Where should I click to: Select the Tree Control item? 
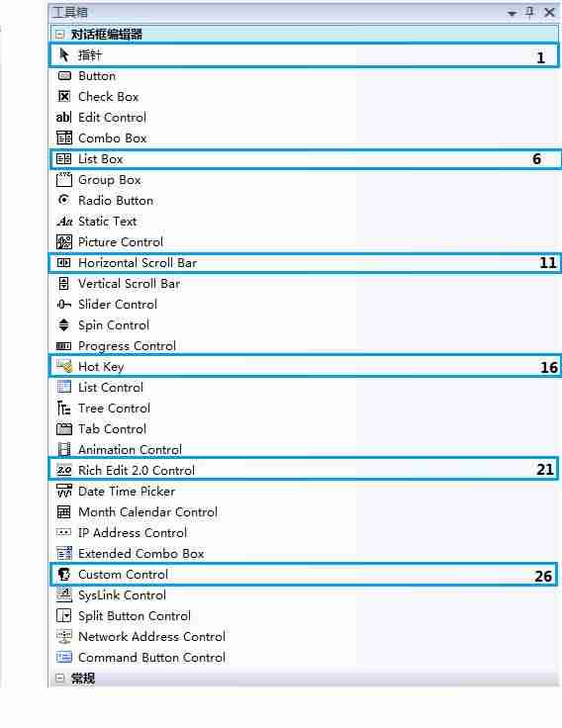(304, 409)
